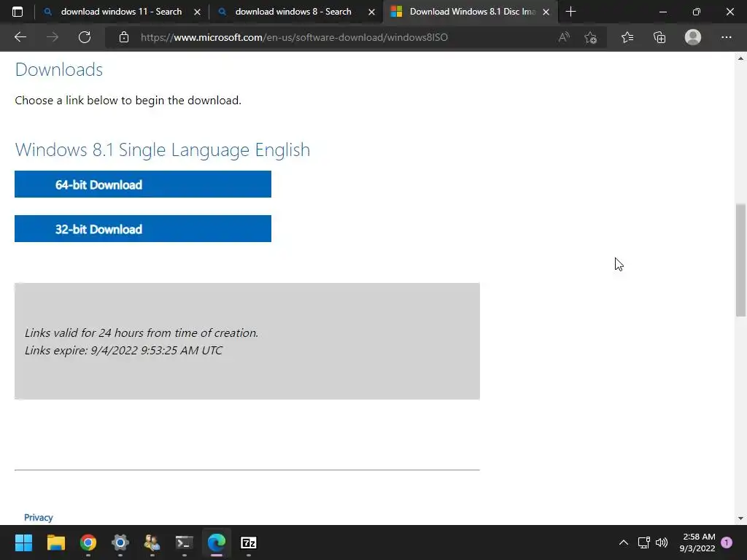Show hidden system tray icons
The width and height of the screenshot is (747, 560).
[623, 542]
